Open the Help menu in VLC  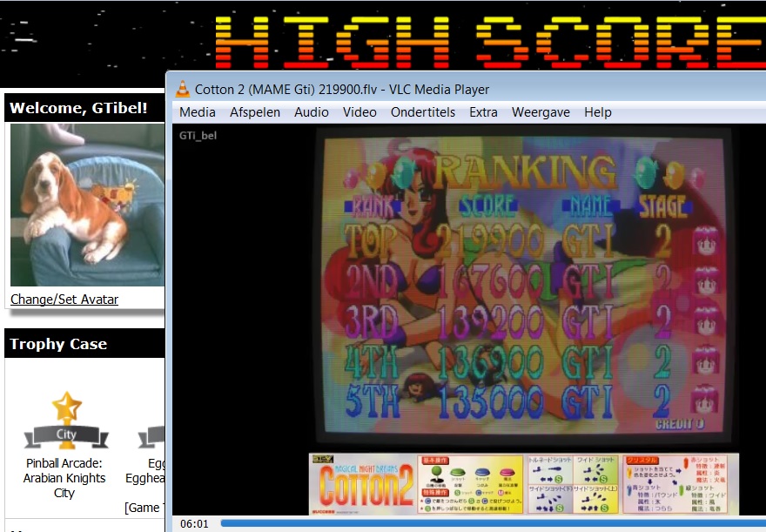(x=597, y=112)
